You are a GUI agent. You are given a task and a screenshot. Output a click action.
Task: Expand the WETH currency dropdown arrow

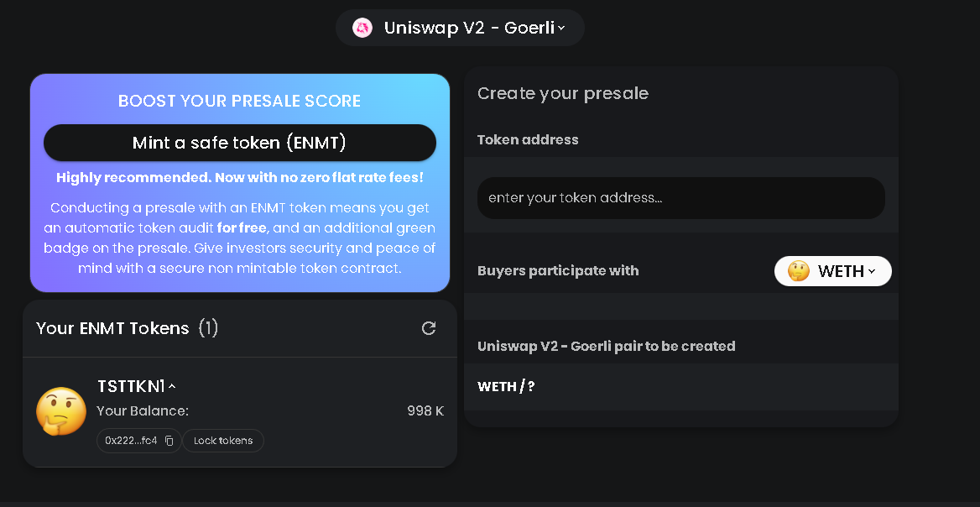coord(872,271)
